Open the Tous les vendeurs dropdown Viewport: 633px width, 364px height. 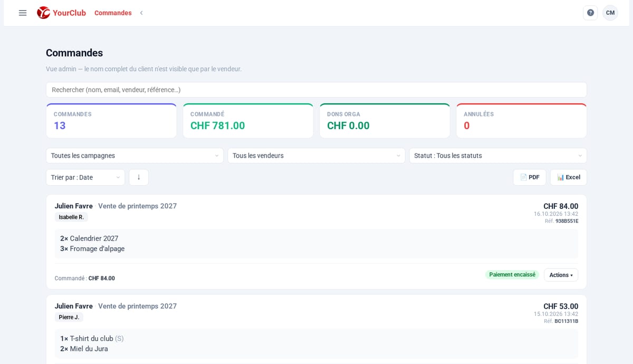click(x=316, y=156)
